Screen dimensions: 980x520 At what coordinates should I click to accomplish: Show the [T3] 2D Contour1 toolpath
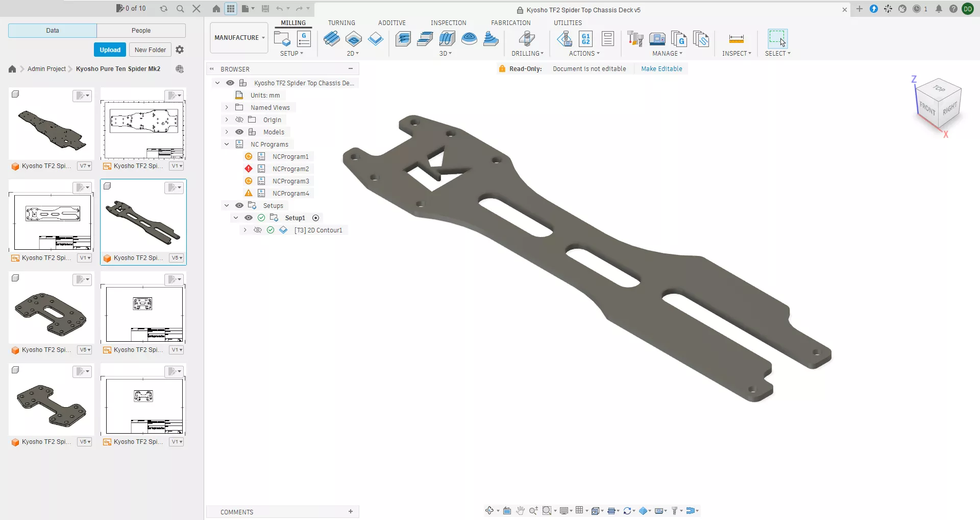pyautogui.click(x=258, y=230)
